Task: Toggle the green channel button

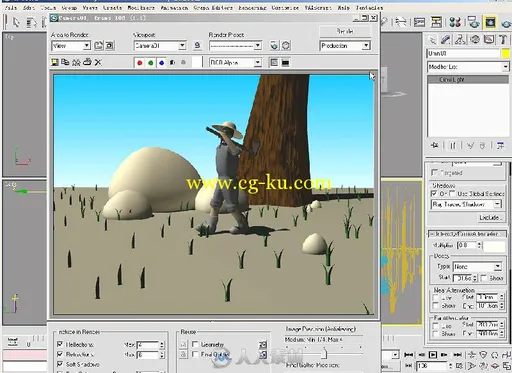Action: click(151, 63)
